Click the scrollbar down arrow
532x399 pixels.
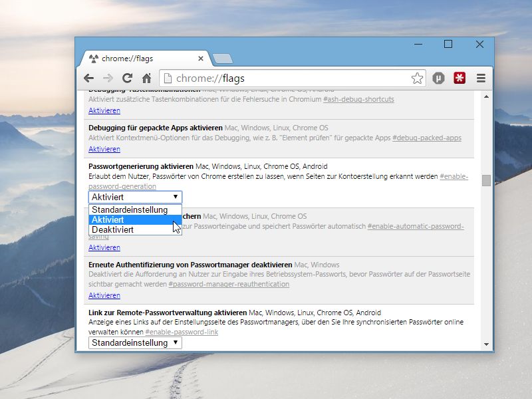[x=486, y=344]
